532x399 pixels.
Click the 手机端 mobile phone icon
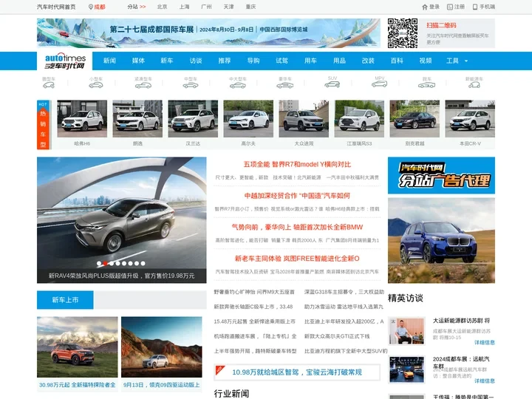pos(475,7)
